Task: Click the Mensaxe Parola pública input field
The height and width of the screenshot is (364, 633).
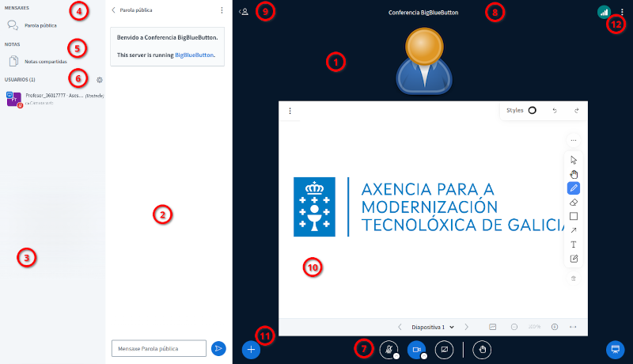Action: point(158,348)
